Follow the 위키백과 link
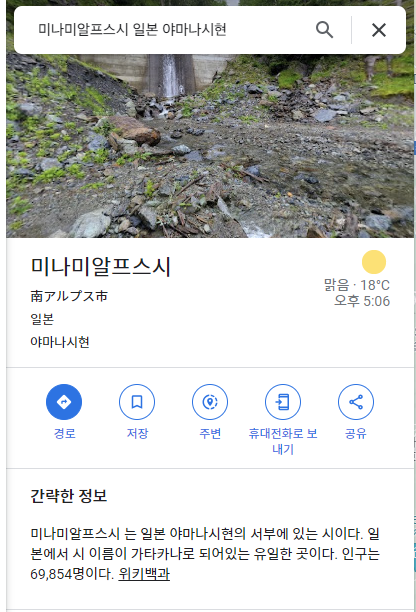This screenshot has height=612, width=416. [144, 574]
